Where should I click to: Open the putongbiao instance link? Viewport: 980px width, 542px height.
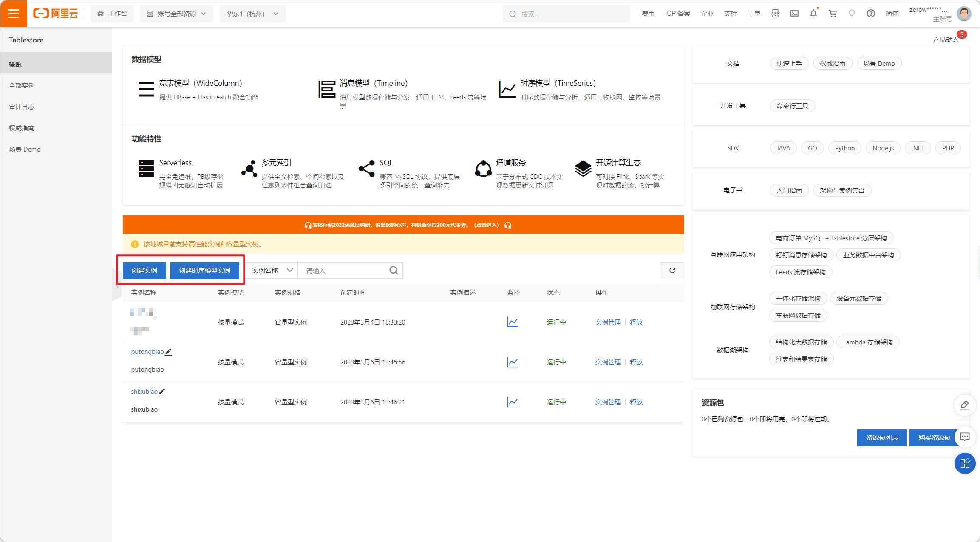[147, 352]
